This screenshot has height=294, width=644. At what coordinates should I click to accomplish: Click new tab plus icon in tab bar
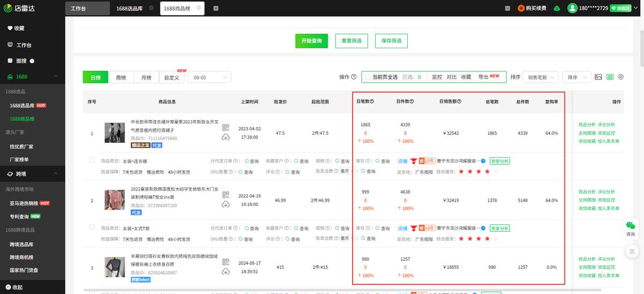[x=216, y=8]
